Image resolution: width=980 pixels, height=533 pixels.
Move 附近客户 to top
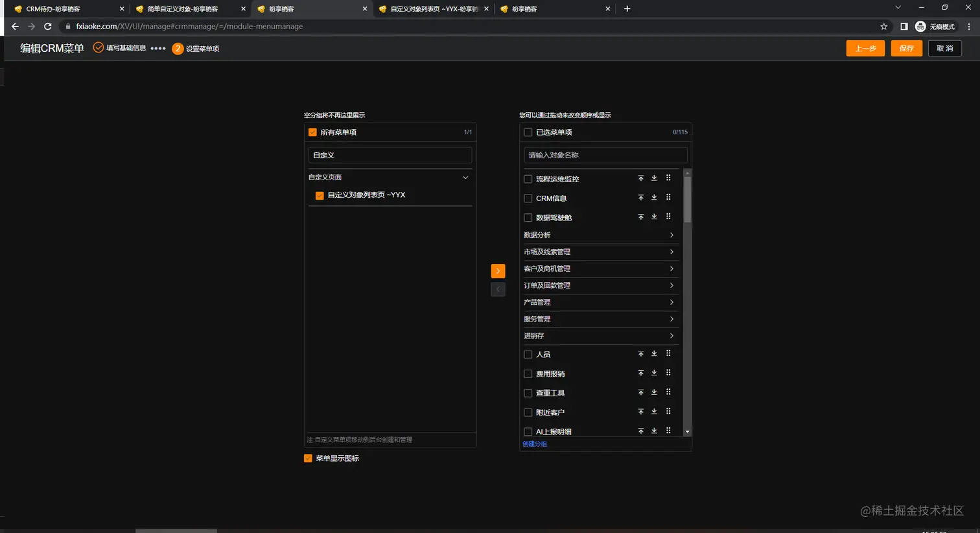[640, 412]
